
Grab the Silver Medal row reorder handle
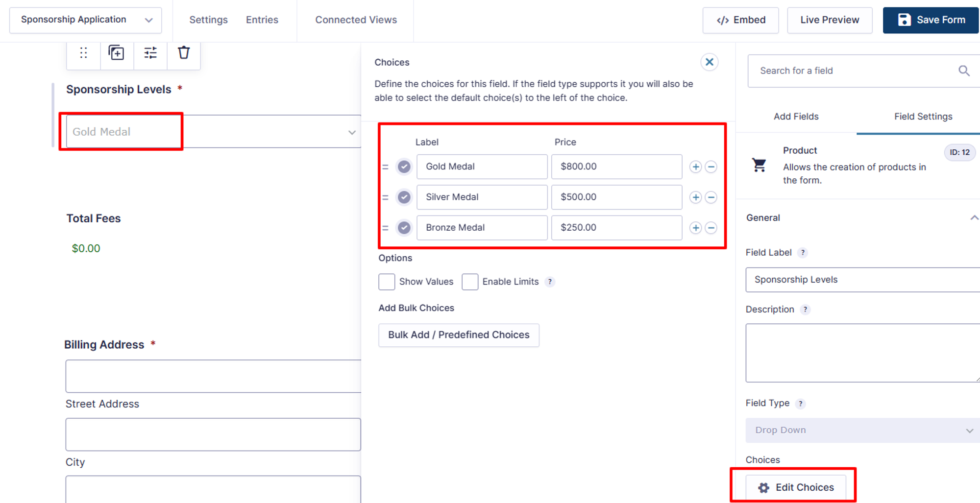point(385,197)
